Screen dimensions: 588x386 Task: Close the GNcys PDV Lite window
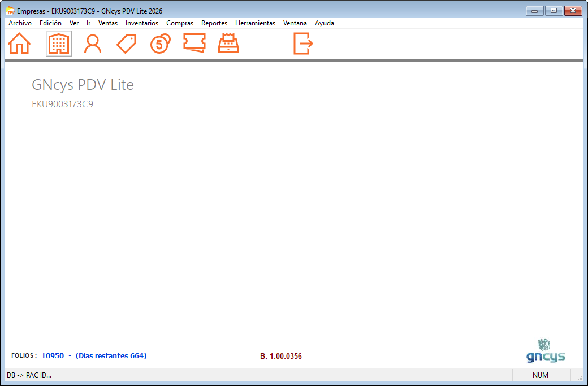coord(573,11)
